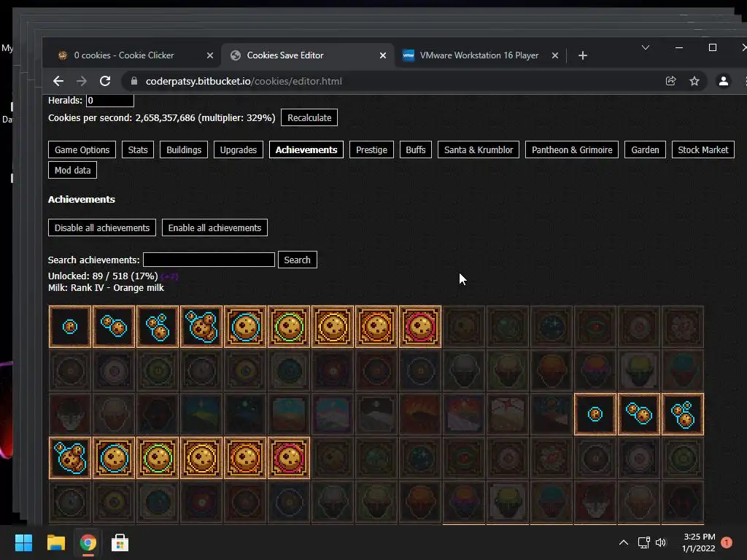Open the Prestige section
This screenshot has height=560, width=747.
click(x=371, y=149)
